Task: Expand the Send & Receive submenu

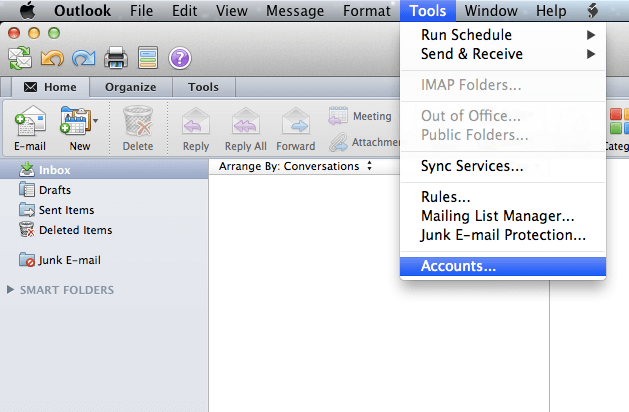Action: (503, 54)
